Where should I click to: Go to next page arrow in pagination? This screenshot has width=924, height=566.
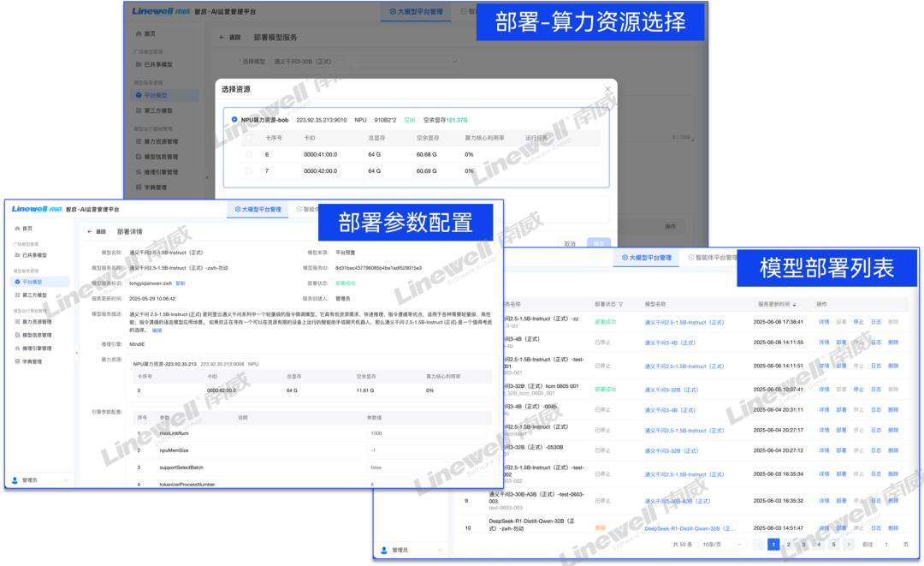[849, 545]
